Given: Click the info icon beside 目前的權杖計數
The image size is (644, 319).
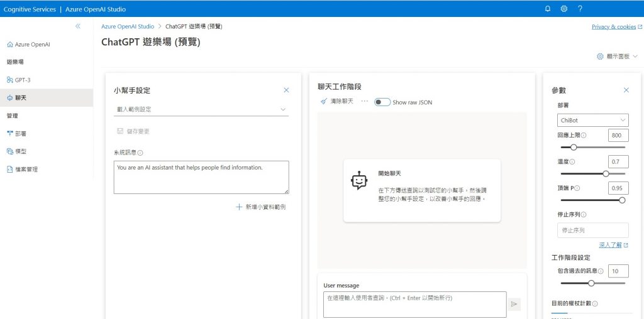Looking at the screenshot, I should [x=595, y=304].
